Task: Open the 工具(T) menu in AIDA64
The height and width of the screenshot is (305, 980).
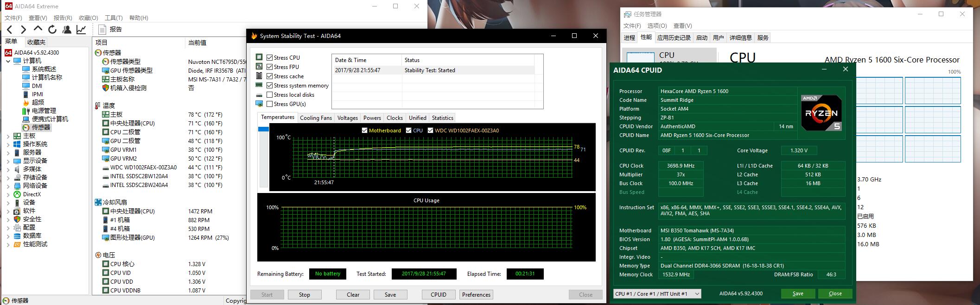Action: (114, 18)
